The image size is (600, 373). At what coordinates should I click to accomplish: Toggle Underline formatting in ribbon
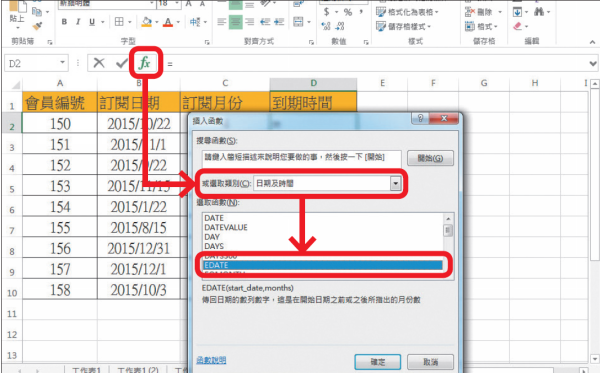[x=92, y=22]
